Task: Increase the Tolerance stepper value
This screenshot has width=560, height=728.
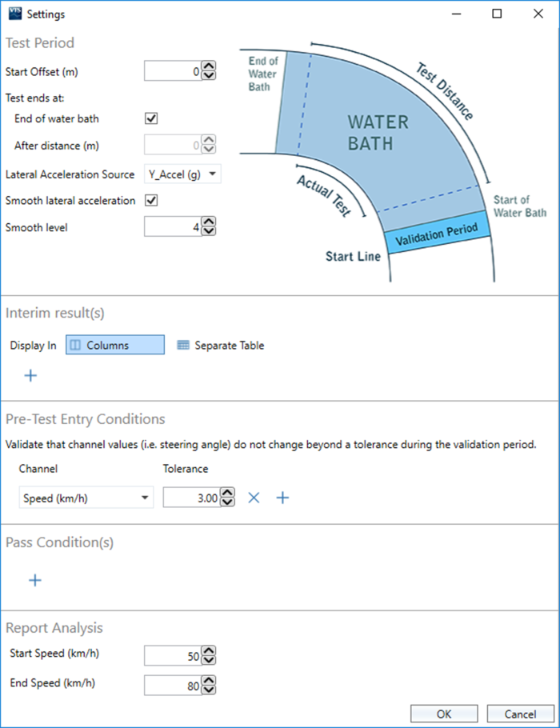Action: click(x=227, y=494)
